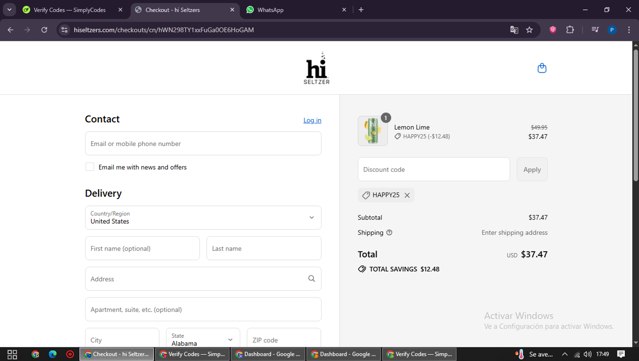The image size is (639, 361).
Task: Click the City input field
Action: pos(122,339)
